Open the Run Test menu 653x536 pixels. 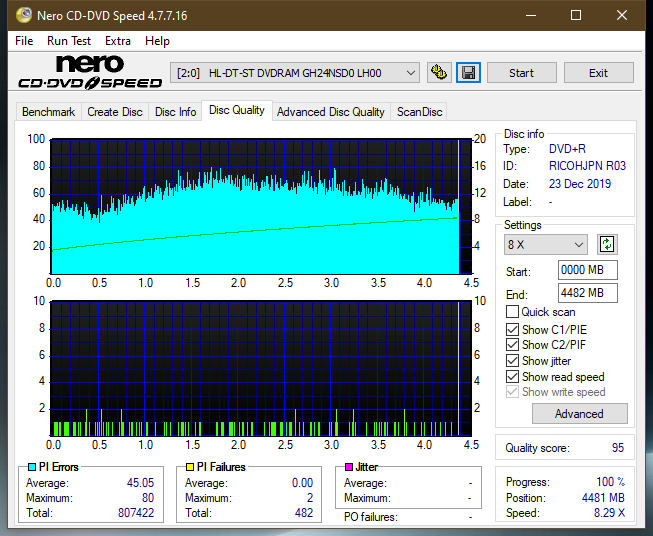(69, 41)
